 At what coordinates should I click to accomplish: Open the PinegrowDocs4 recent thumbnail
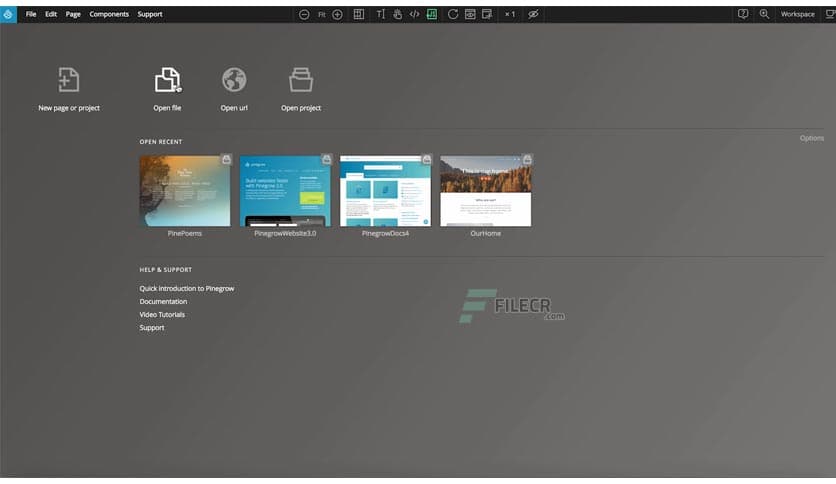coord(385,191)
